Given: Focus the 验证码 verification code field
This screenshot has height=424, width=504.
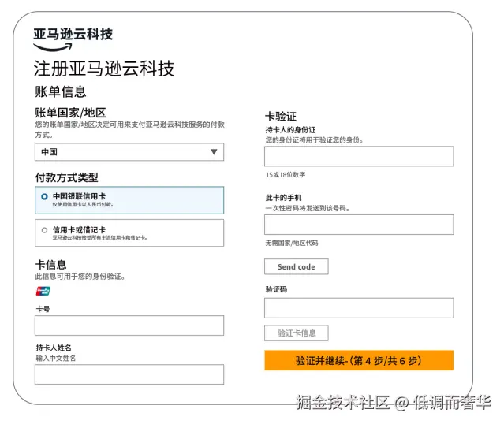Looking at the screenshot, I should point(359,308).
